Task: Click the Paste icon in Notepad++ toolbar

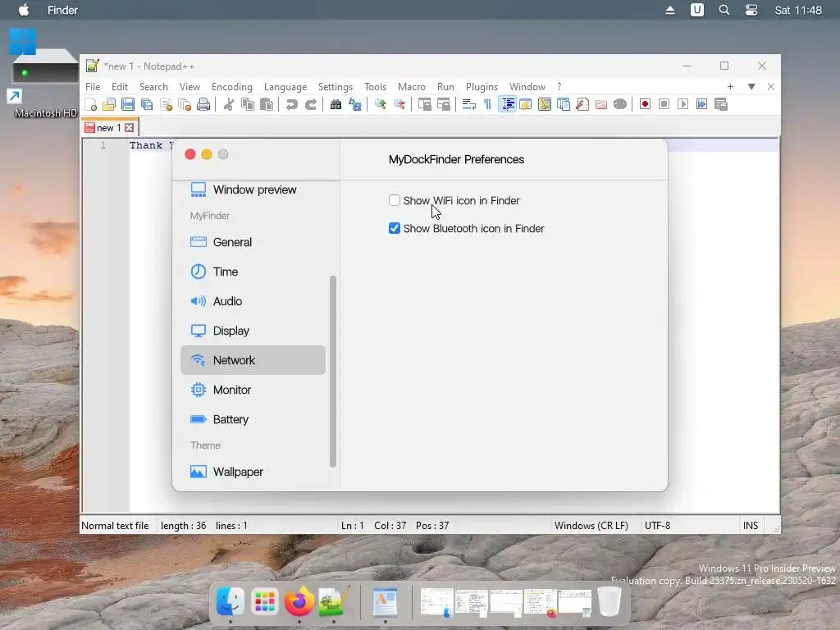Action: (x=267, y=104)
